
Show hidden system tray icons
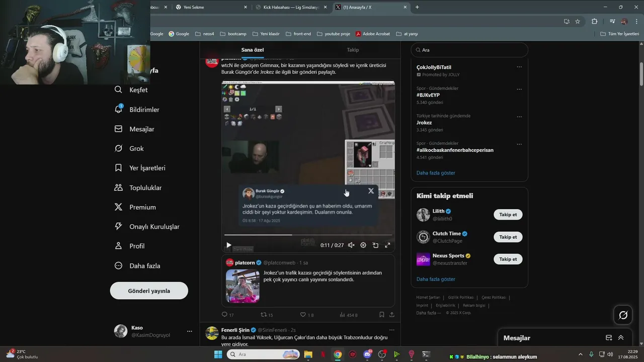click(580, 354)
